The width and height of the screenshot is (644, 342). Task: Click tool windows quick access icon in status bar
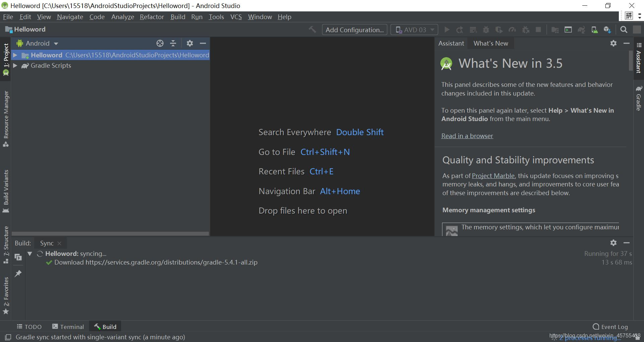[8, 337]
